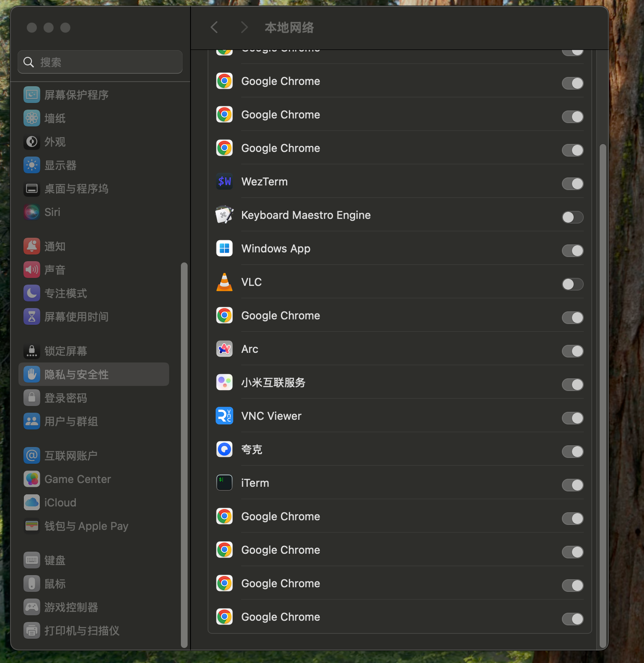The image size is (644, 663).
Task: Select 屏幕使用时间 in the sidebar
Action: click(76, 317)
